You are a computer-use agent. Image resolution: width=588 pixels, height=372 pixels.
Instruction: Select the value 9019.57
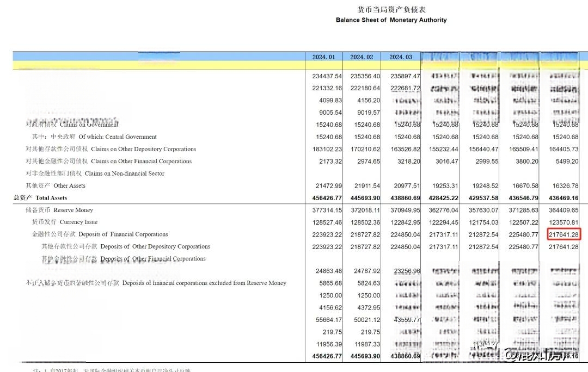pyautogui.click(x=369, y=113)
